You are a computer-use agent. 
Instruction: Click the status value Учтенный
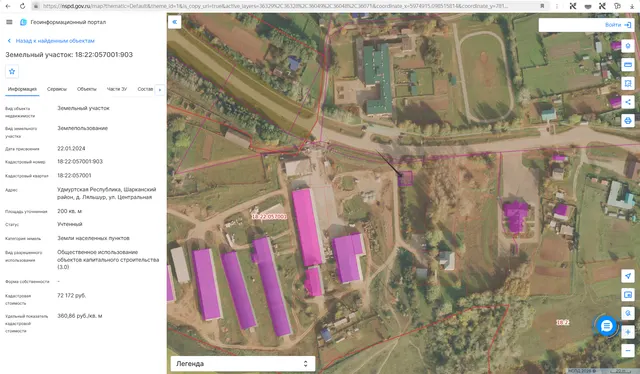pos(70,224)
